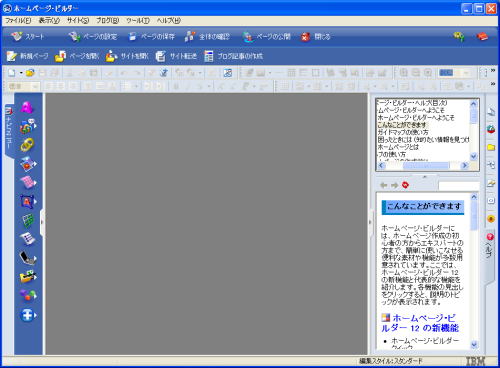Screen dimensions: 500x368
Task: Click the ページを開く button
Action: pyautogui.click(x=77, y=56)
